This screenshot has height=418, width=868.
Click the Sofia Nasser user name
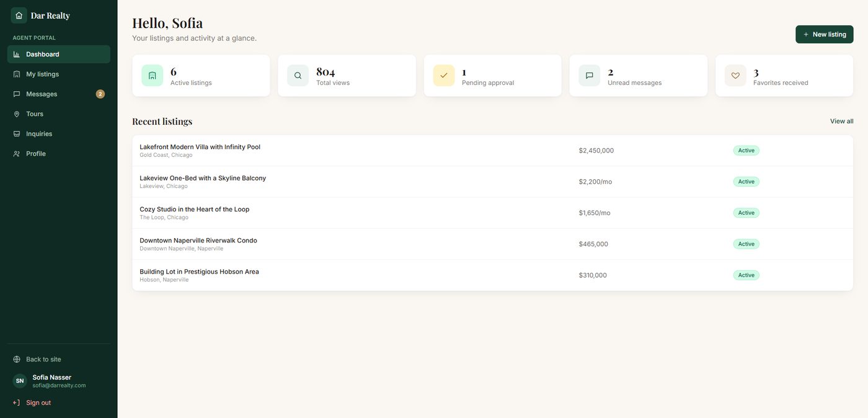point(52,378)
